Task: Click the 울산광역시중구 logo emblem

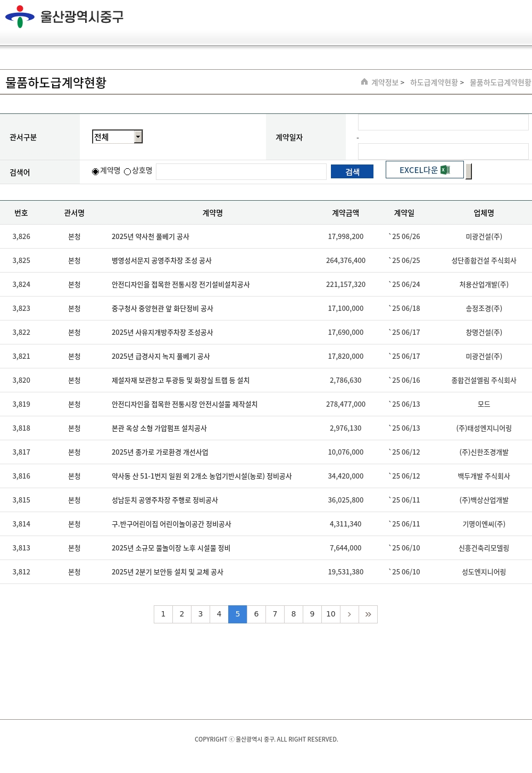Action: click(20, 17)
